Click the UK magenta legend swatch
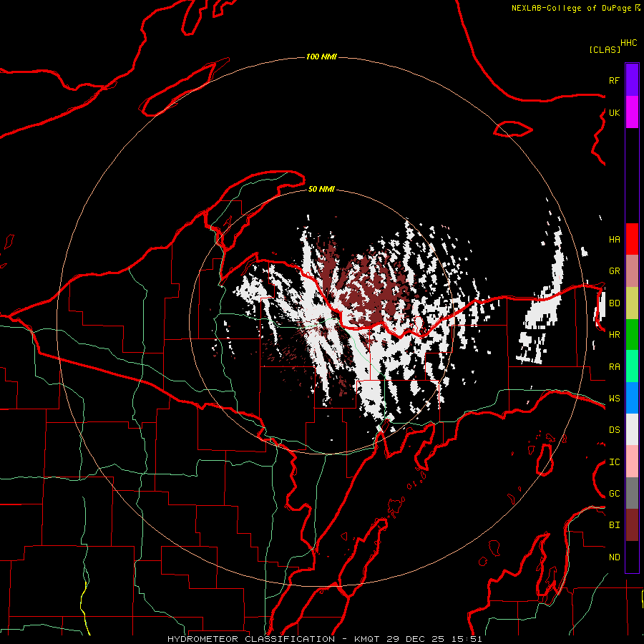 click(632, 112)
